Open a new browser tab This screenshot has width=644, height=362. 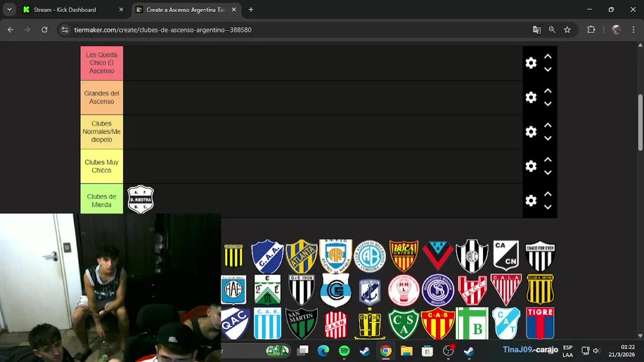tap(251, 10)
